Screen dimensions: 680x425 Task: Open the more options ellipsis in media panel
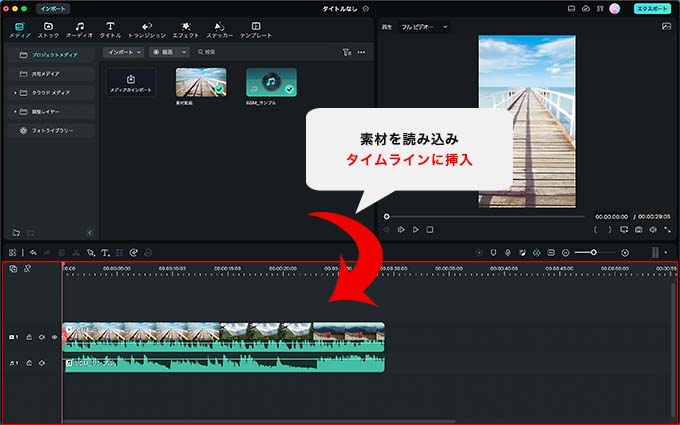tap(361, 52)
